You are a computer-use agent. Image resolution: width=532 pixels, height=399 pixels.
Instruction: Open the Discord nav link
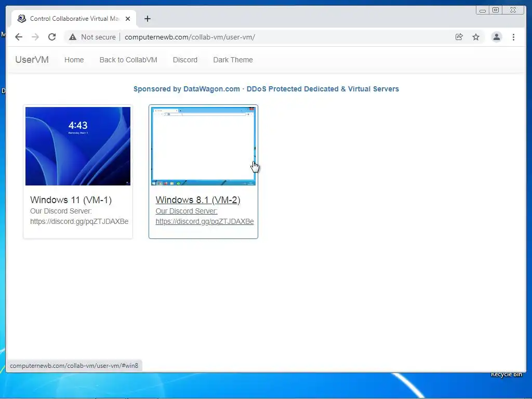(x=185, y=60)
